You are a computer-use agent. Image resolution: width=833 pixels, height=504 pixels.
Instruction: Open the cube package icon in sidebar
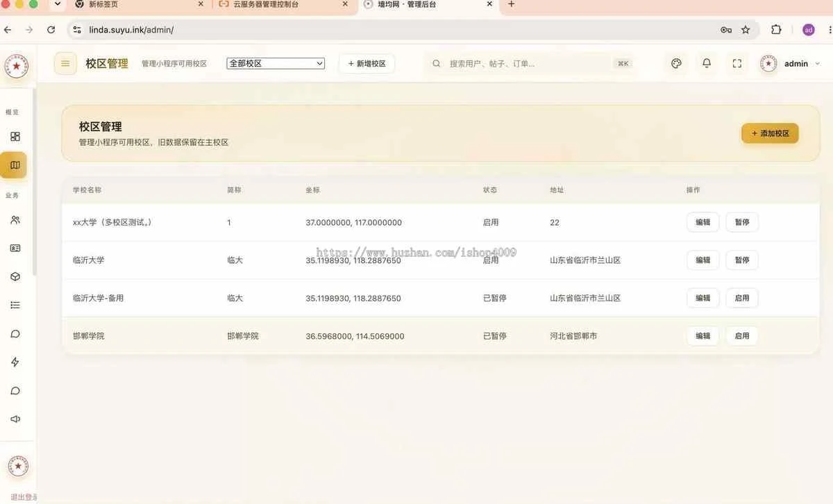pyautogui.click(x=15, y=277)
